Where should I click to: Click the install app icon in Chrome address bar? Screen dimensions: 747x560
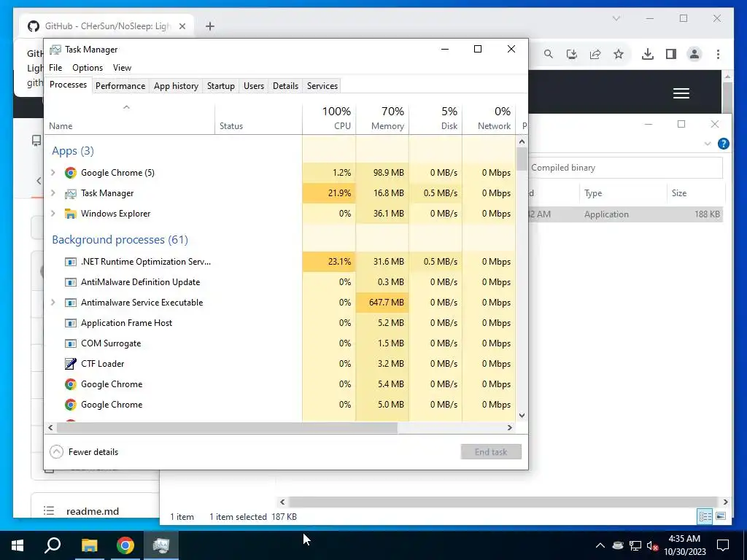[x=572, y=54]
